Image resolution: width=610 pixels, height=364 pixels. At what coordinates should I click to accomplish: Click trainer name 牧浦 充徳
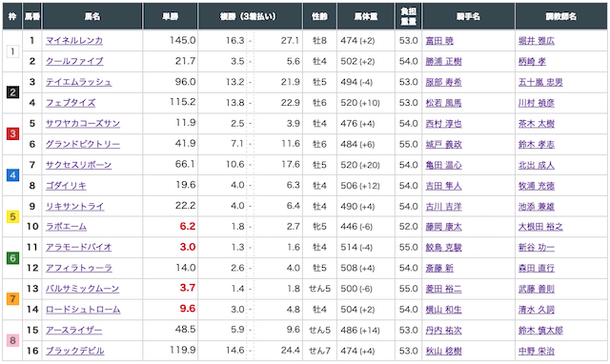(537, 186)
